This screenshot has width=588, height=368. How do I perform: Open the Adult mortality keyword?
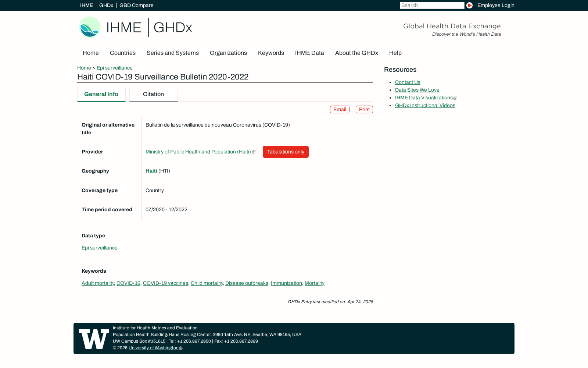point(98,283)
